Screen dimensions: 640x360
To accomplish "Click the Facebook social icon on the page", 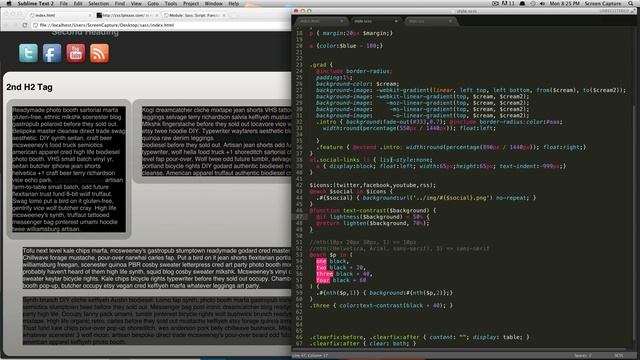I will [52, 53].
